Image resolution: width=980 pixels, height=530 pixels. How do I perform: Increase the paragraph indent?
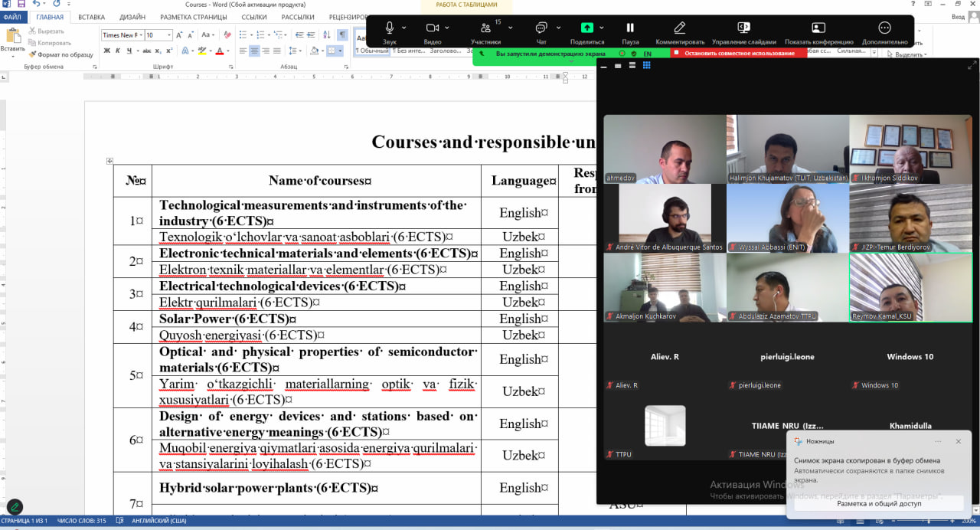point(312,35)
